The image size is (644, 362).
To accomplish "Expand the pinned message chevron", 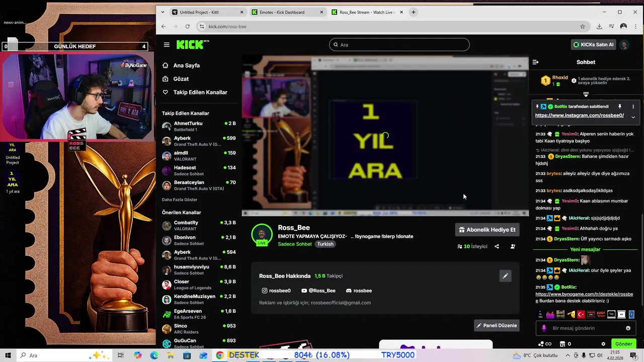I will pos(633,117).
